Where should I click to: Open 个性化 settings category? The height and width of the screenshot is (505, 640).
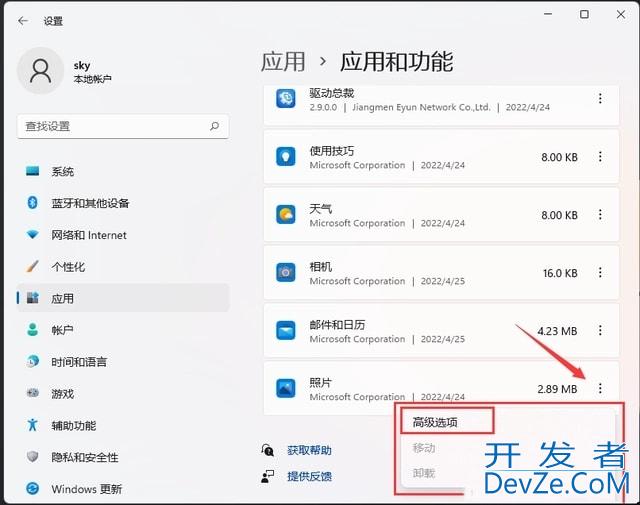[x=123, y=267]
